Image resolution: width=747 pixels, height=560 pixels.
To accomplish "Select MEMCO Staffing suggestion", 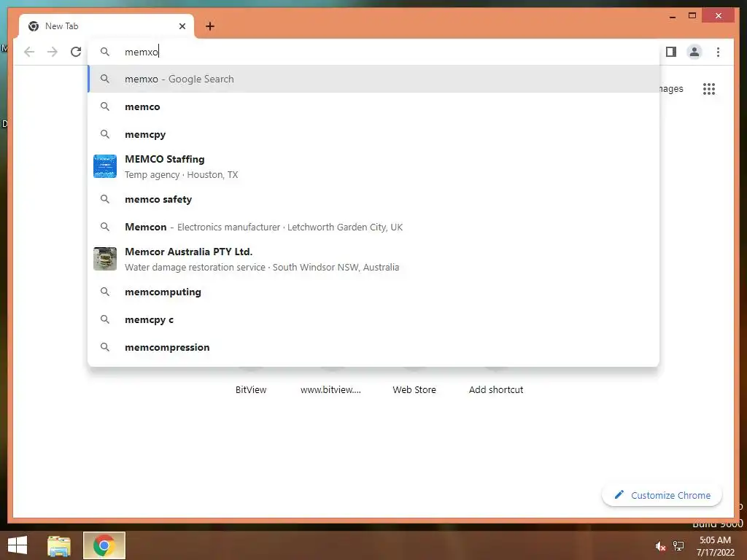I will [373, 167].
